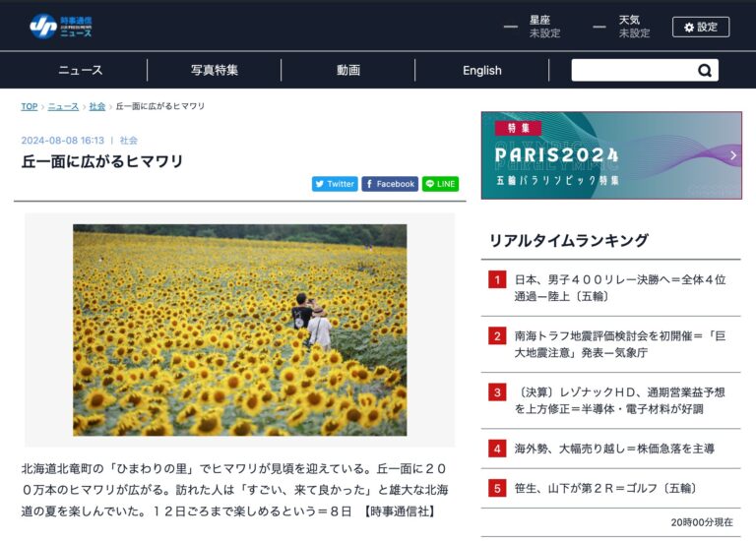
Task: Open ranking 1 article on 400 relay
Action: (x=619, y=287)
